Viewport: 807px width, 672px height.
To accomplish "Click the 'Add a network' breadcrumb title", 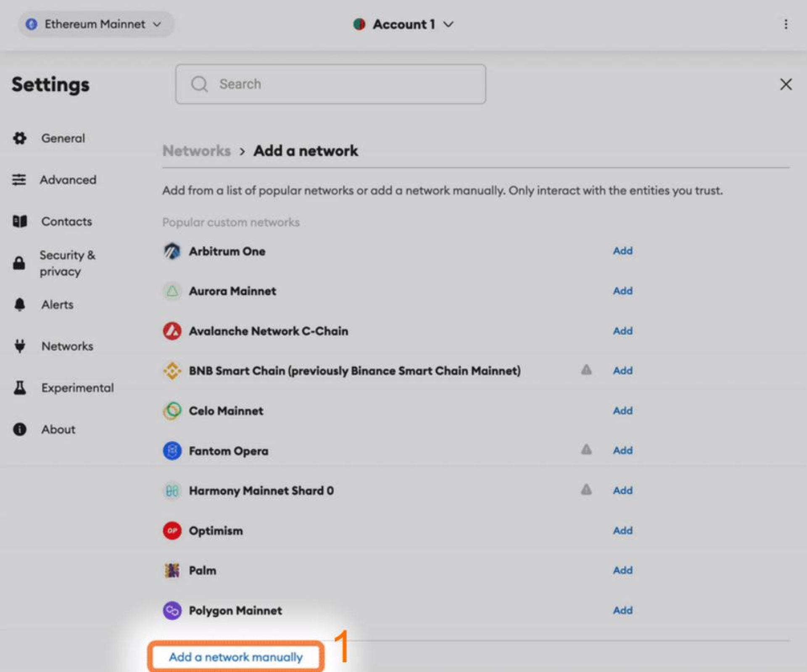I will [x=306, y=151].
